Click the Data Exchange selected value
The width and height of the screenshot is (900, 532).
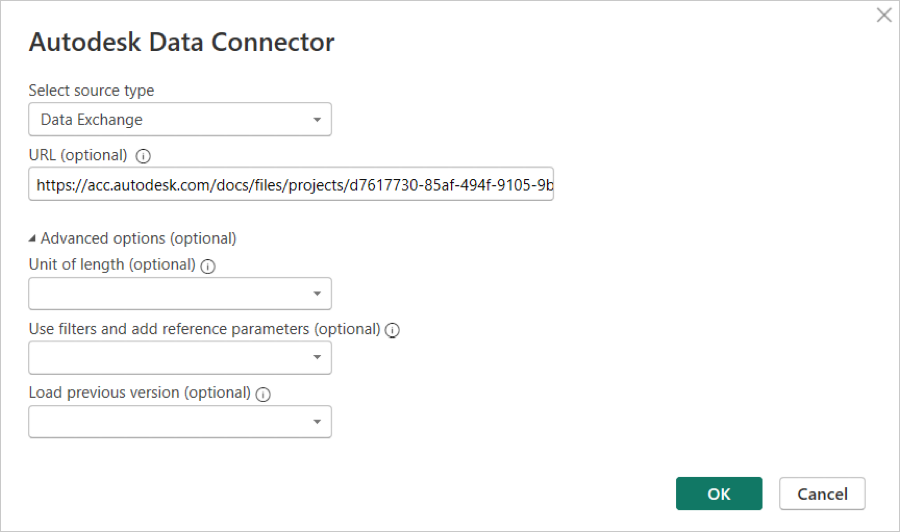(92, 120)
